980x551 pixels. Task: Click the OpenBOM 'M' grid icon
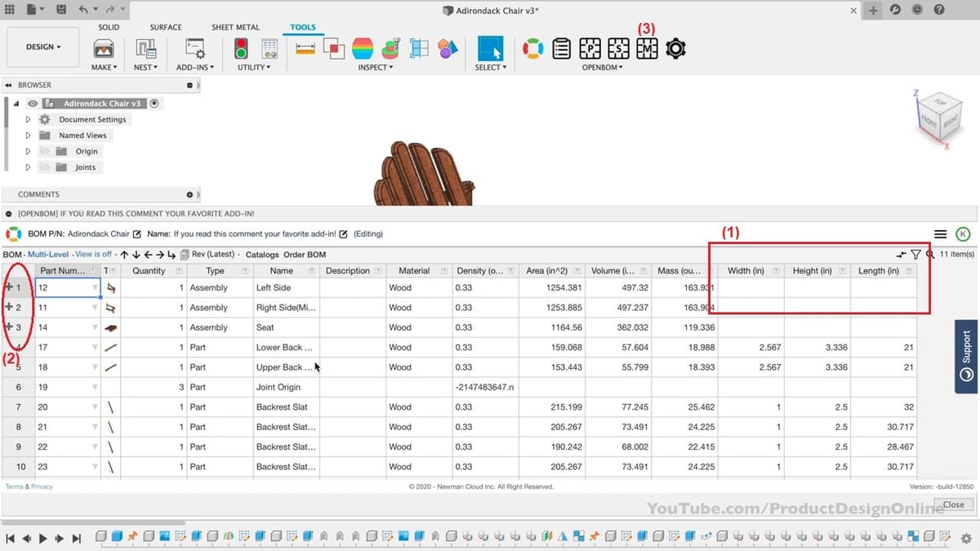647,48
